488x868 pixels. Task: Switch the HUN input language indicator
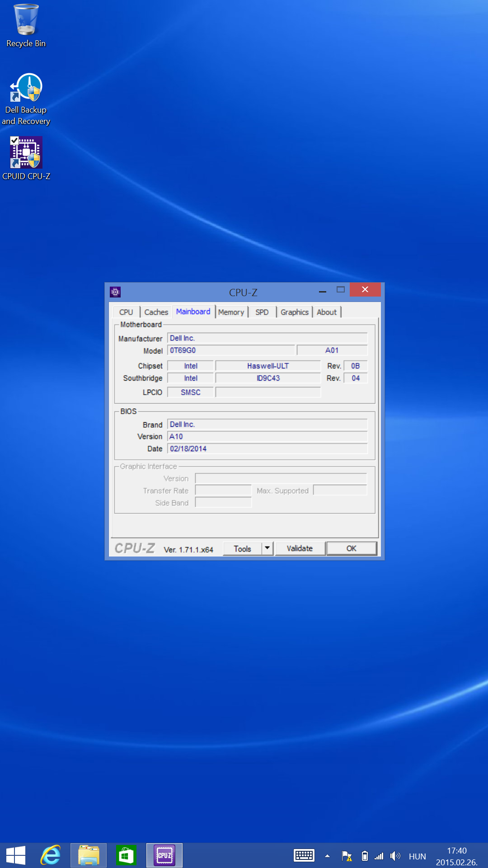click(417, 856)
